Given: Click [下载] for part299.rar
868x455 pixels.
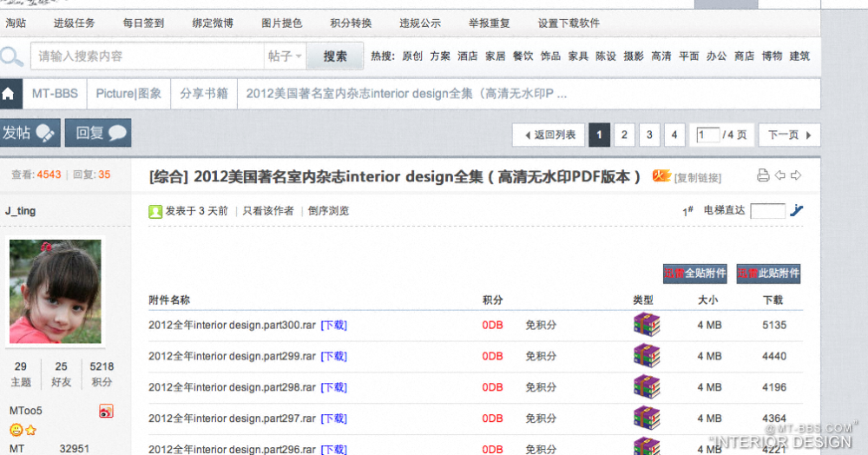Looking at the screenshot, I should 334,357.
